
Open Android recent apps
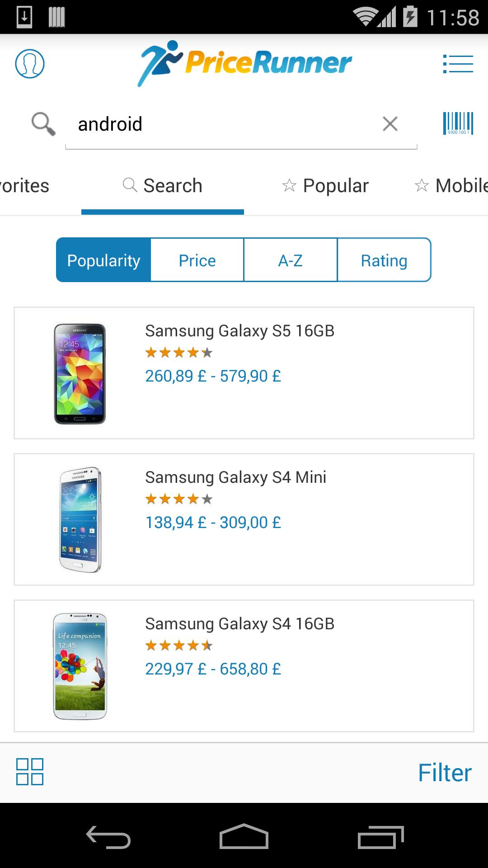pyautogui.click(x=380, y=837)
